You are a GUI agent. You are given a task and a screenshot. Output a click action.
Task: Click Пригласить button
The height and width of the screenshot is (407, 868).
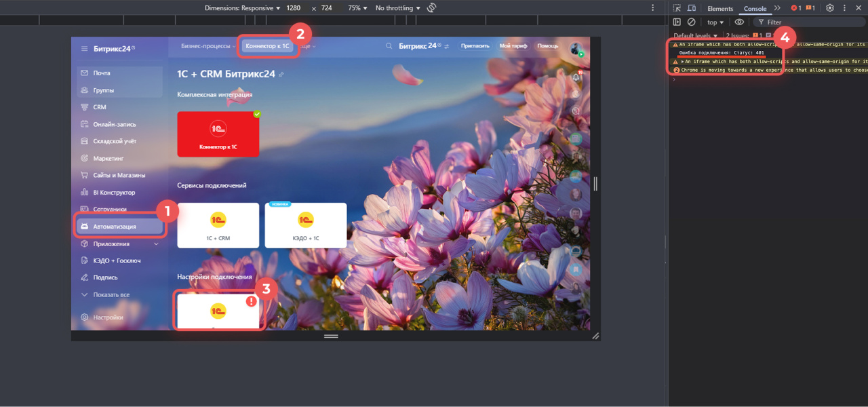pos(475,46)
